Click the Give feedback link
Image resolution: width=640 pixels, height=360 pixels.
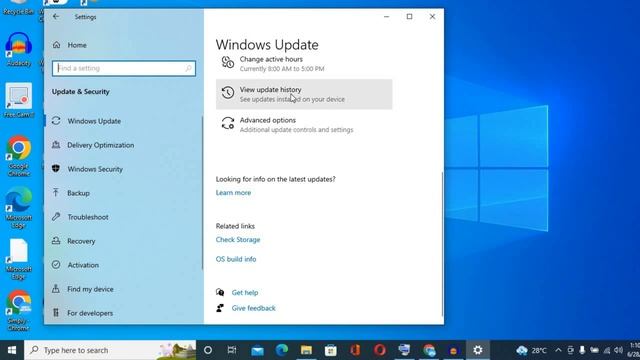pos(253,308)
